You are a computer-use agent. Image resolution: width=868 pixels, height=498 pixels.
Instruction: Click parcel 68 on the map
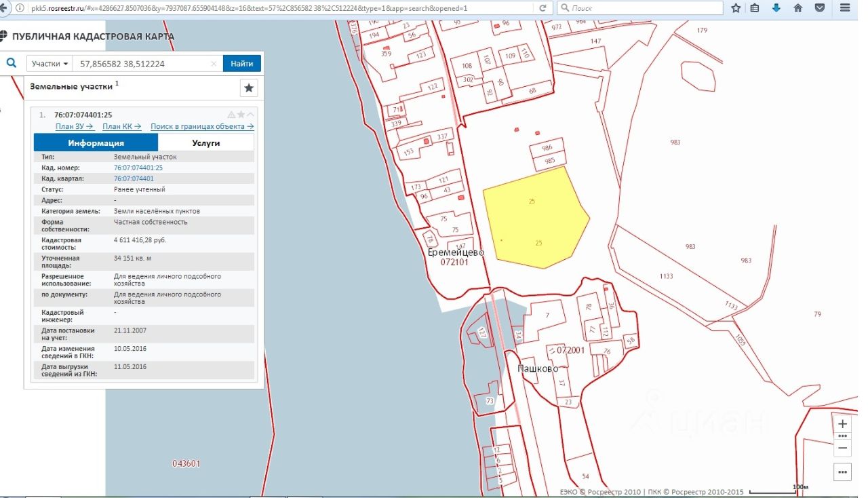[x=532, y=91]
